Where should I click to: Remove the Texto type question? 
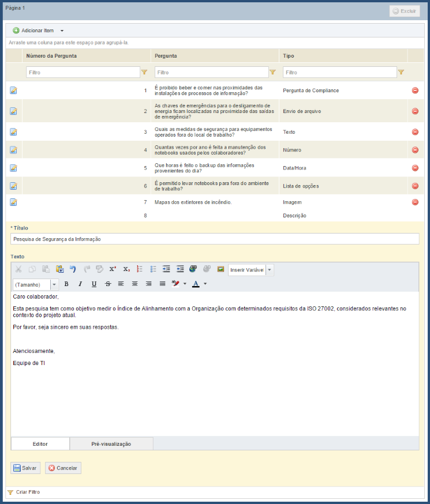coord(415,132)
